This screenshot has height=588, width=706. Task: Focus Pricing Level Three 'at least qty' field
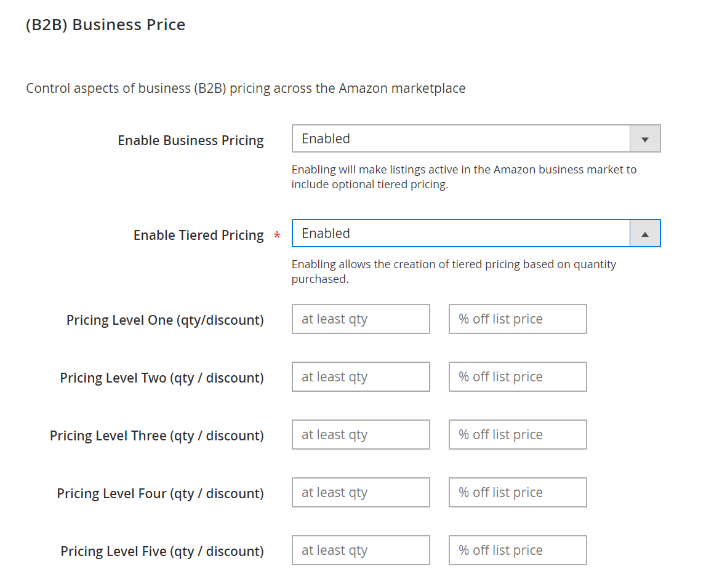click(361, 435)
